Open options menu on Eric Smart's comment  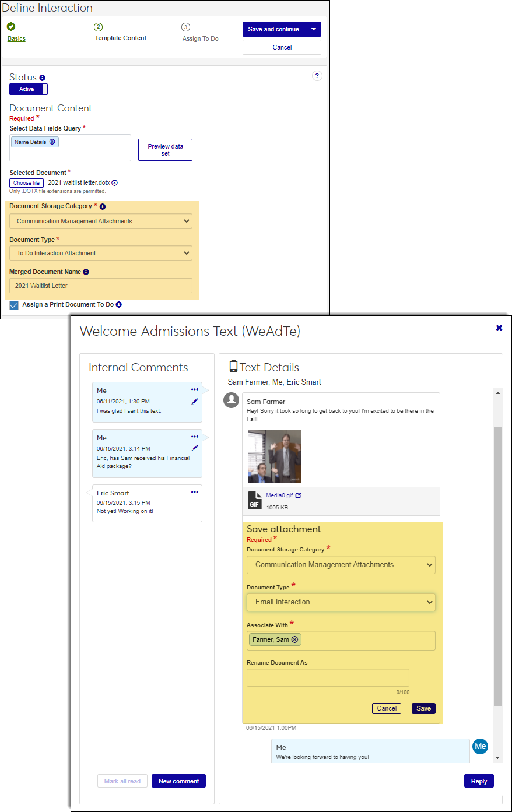point(195,492)
